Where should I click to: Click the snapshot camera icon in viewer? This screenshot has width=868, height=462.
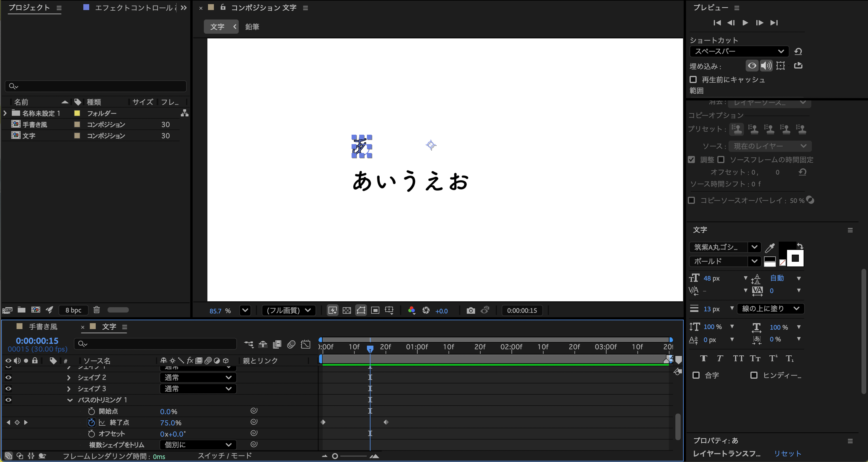pyautogui.click(x=471, y=310)
